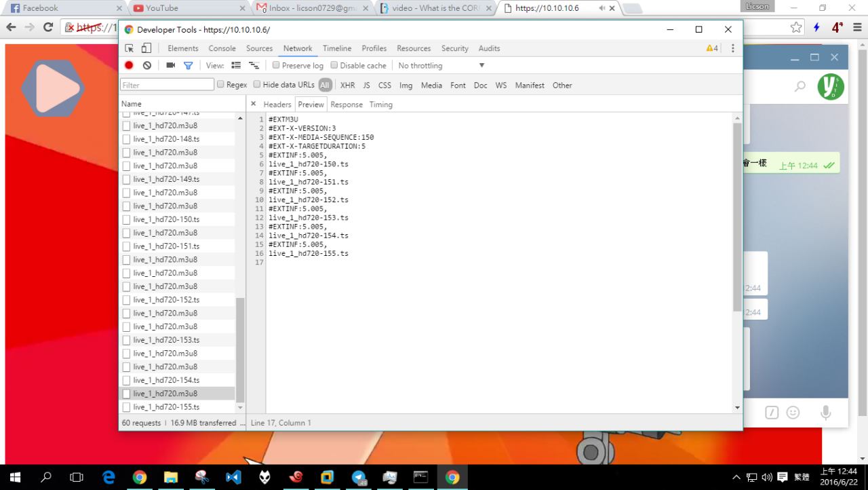Toggle device mode icon
The height and width of the screenshot is (490, 868).
pos(146,48)
